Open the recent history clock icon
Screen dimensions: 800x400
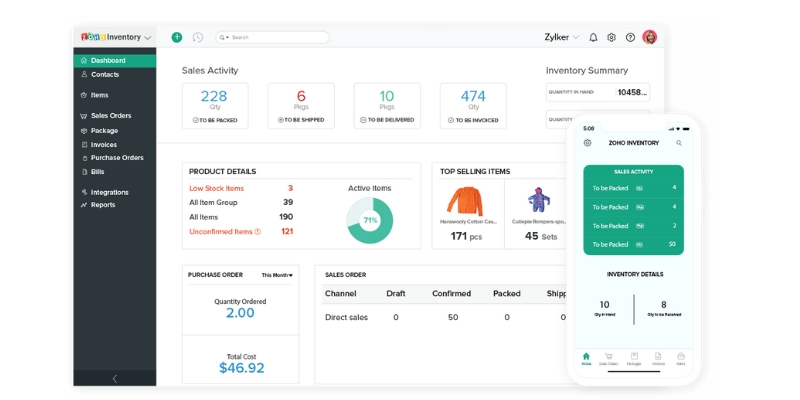point(198,37)
